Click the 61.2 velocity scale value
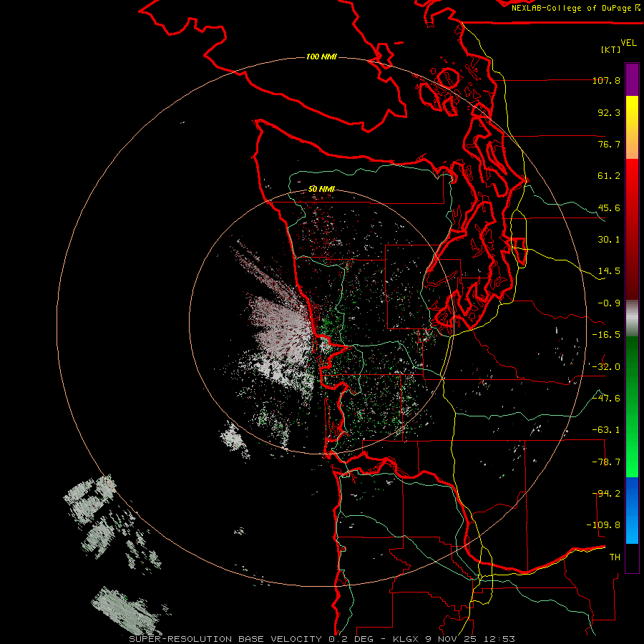Screen dimensions: 644x644 click(609, 176)
